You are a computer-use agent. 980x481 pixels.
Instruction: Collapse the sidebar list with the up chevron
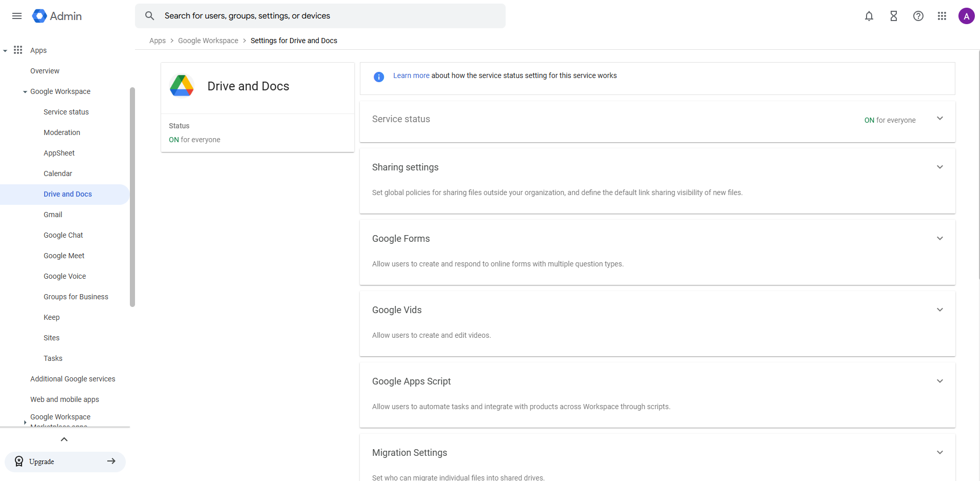tap(64, 439)
